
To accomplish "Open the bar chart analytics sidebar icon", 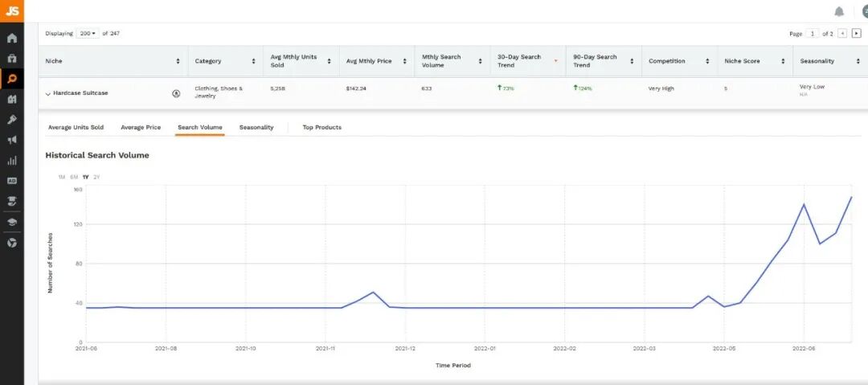I will (x=11, y=161).
